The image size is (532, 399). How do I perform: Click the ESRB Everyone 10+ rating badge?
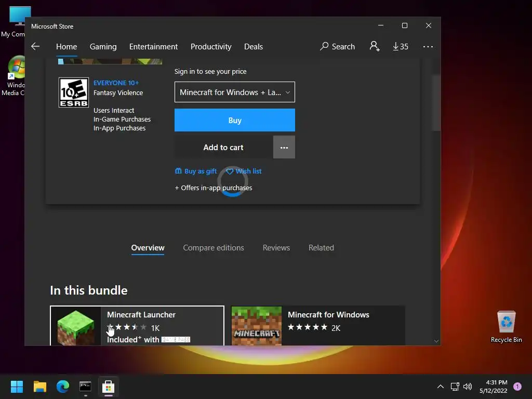tap(74, 92)
